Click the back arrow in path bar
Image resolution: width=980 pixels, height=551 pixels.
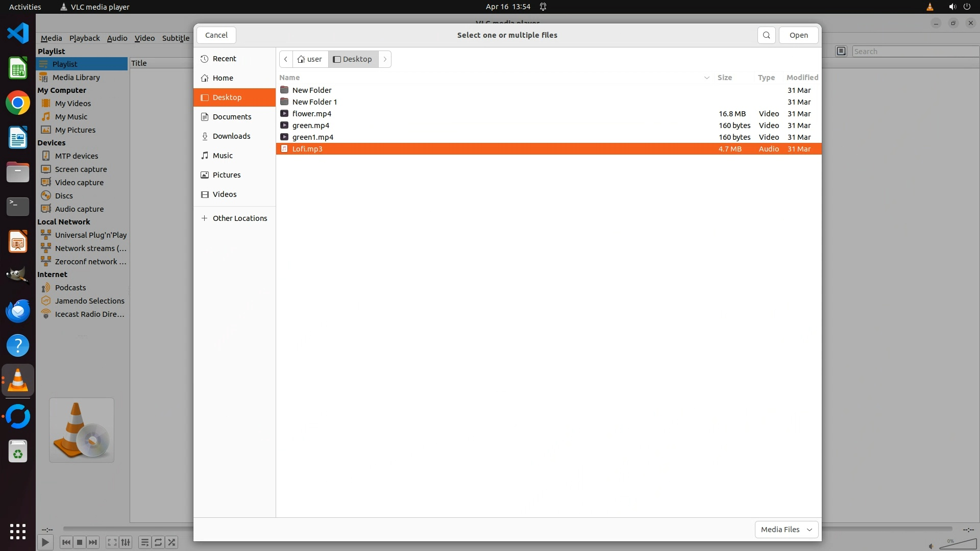point(286,59)
